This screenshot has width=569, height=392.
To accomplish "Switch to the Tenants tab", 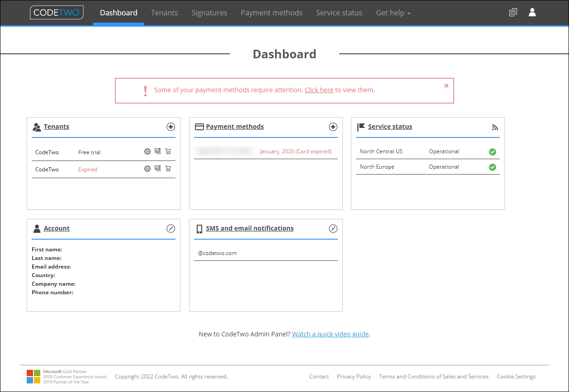I will point(164,13).
